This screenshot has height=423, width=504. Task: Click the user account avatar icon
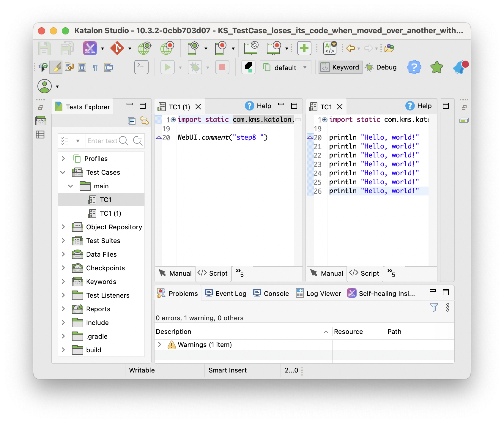pos(45,86)
